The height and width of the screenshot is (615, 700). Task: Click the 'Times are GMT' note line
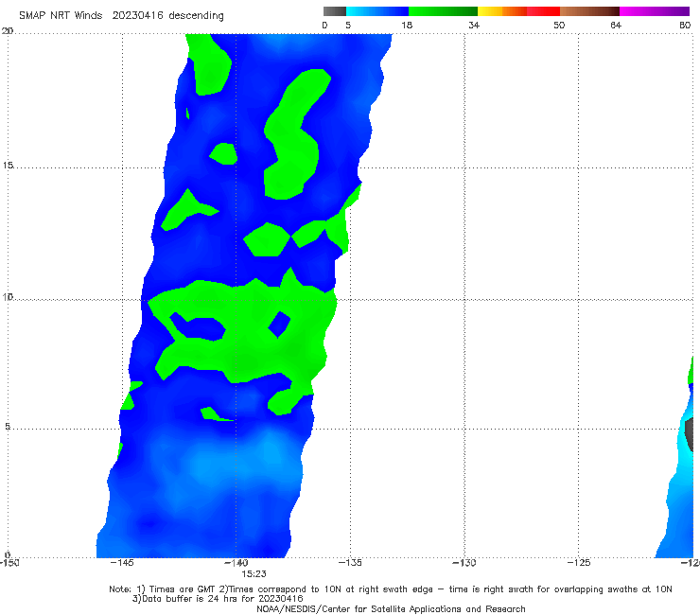tap(390, 589)
